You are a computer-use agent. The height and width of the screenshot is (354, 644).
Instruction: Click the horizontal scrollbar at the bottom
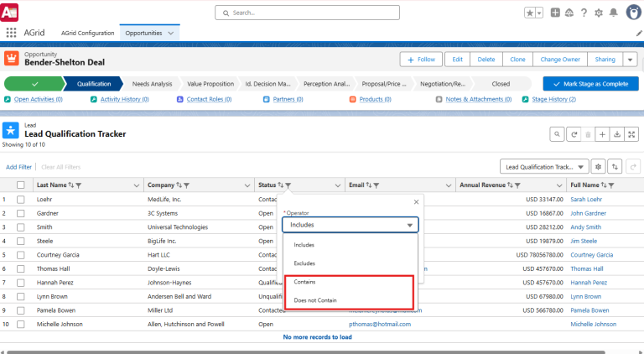click(306, 352)
